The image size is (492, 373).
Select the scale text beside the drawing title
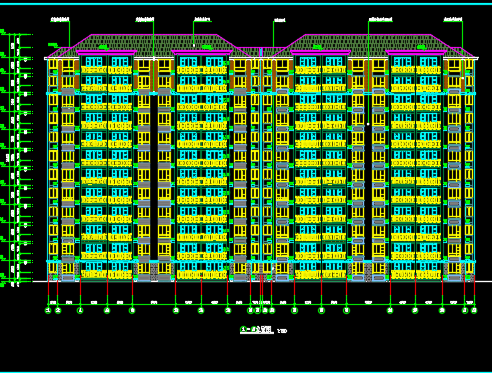282,331
